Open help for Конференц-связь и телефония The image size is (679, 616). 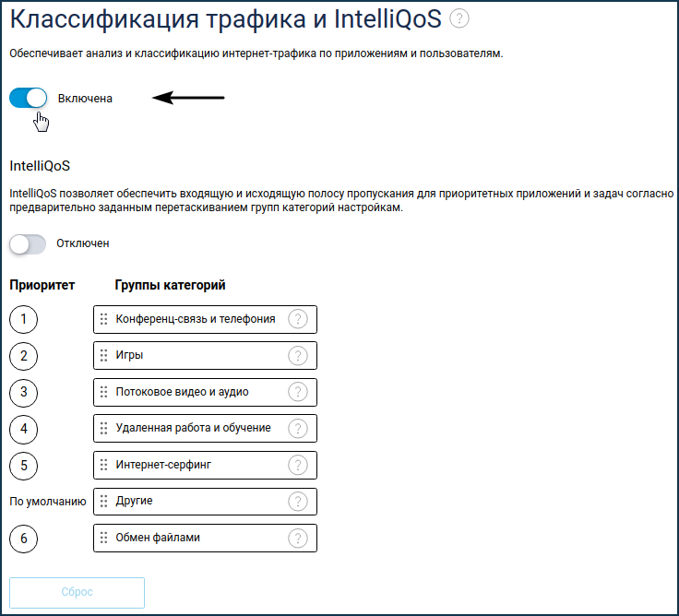(x=298, y=319)
